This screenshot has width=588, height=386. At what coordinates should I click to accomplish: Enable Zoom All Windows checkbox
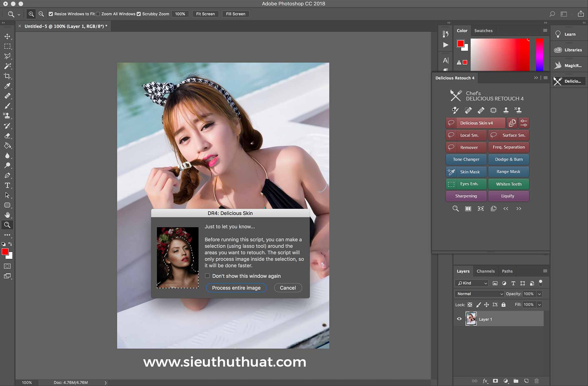click(x=98, y=14)
